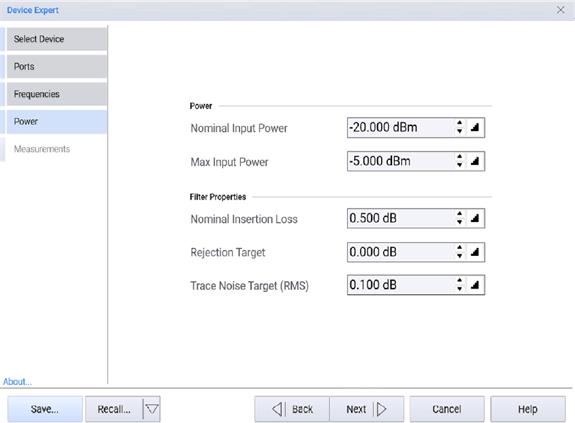Open keypad icon beside Nominal Input Power
The height and width of the screenshot is (423, 575).
click(475, 127)
